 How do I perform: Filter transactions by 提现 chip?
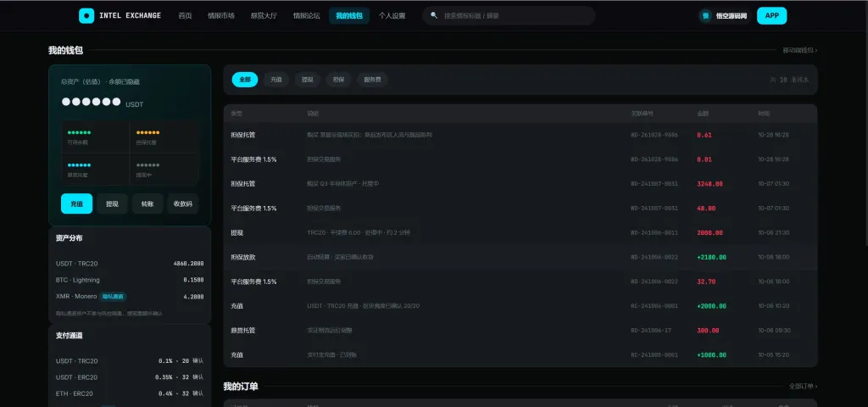pos(307,80)
